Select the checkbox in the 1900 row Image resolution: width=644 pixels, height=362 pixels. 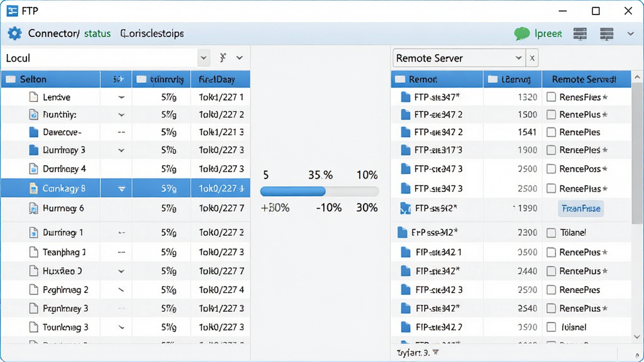[551, 150]
